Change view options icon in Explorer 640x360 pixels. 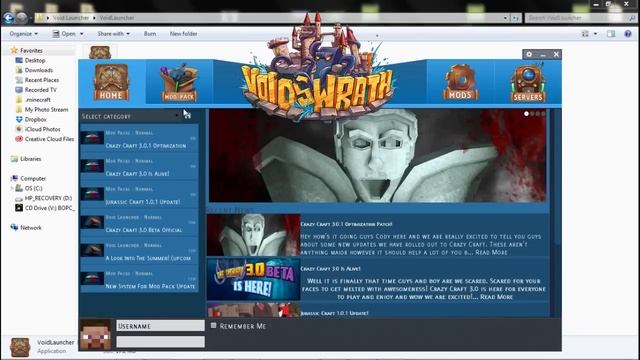pyautogui.click(x=585, y=34)
